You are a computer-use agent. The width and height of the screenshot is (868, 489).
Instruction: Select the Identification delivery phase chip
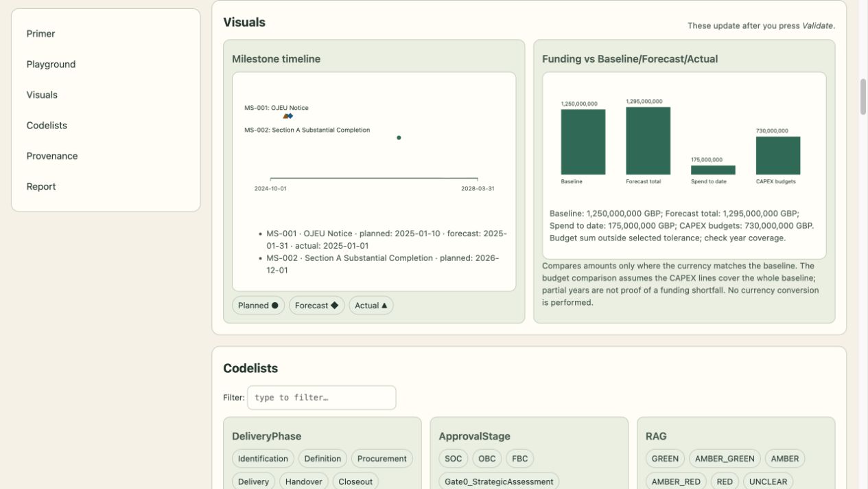[x=263, y=459]
